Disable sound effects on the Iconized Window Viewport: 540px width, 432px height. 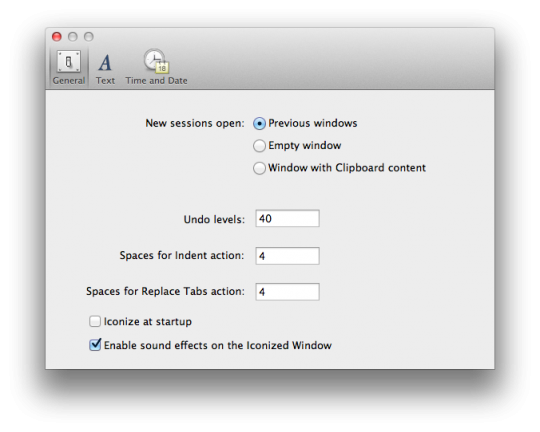pos(95,344)
